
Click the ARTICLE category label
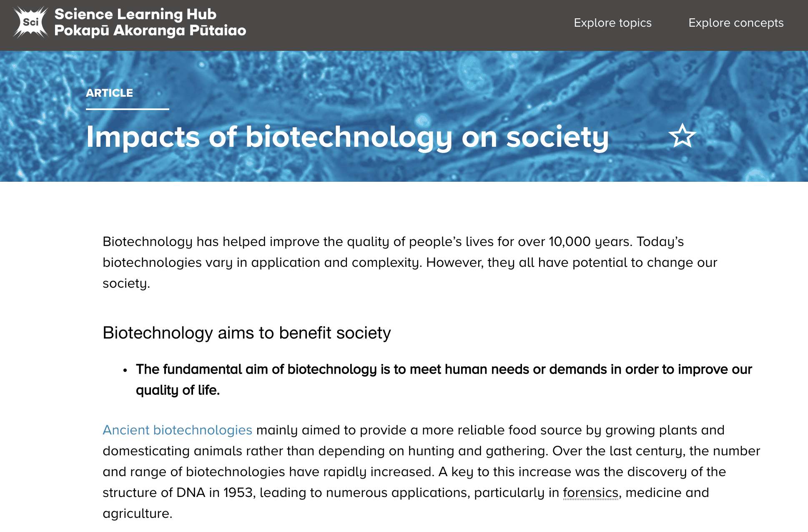point(109,93)
